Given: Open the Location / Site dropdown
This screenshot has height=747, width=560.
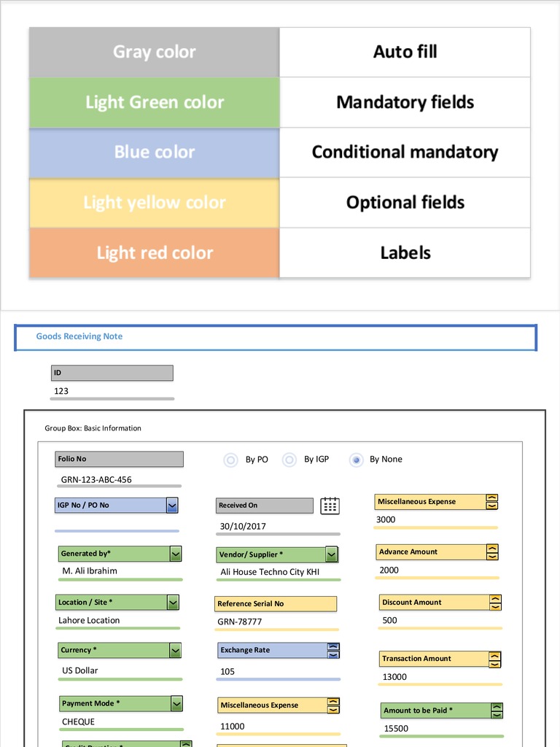Looking at the screenshot, I should click(x=173, y=603).
